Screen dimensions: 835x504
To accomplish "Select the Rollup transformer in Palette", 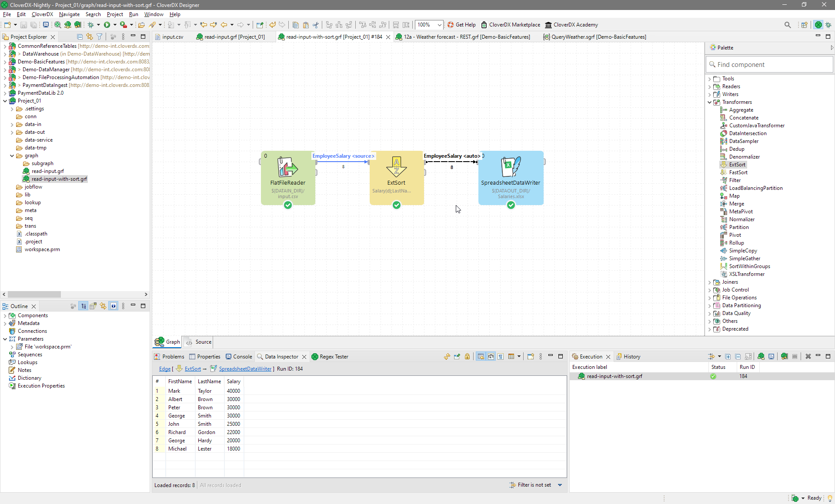I will coord(736,243).
